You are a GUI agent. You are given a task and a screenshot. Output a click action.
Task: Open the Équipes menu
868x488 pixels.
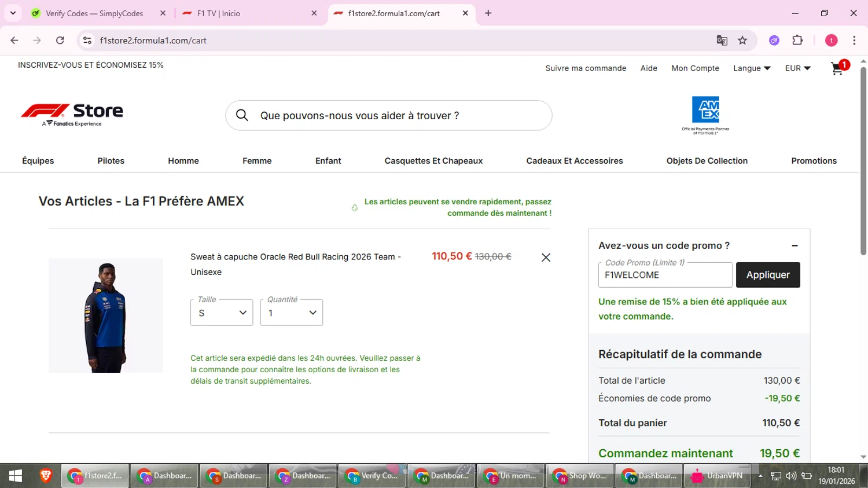(38, 161)
